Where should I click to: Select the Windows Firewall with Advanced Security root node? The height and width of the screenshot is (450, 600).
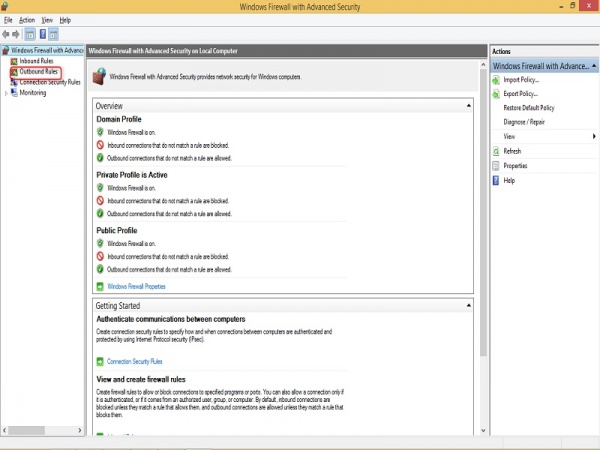(47, 51)
